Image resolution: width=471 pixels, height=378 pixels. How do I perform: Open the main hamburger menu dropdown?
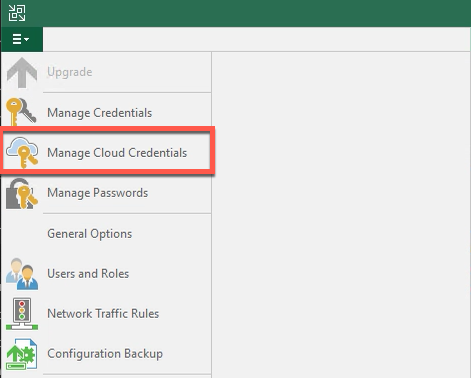click(22, 39)
